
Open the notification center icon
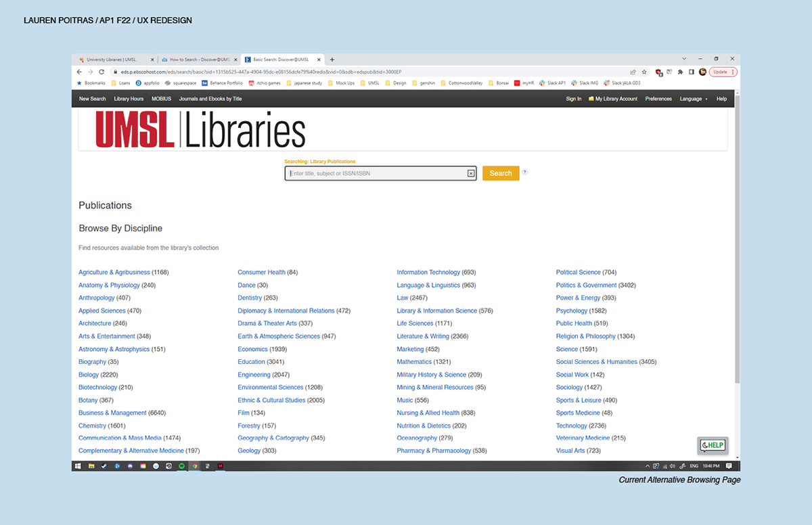(728, 466)
